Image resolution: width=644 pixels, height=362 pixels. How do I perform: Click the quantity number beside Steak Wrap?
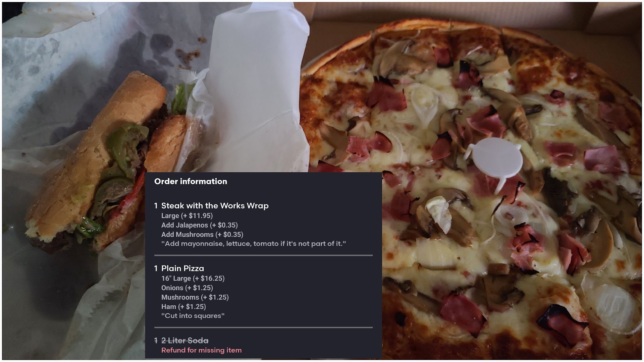[156, 206]
